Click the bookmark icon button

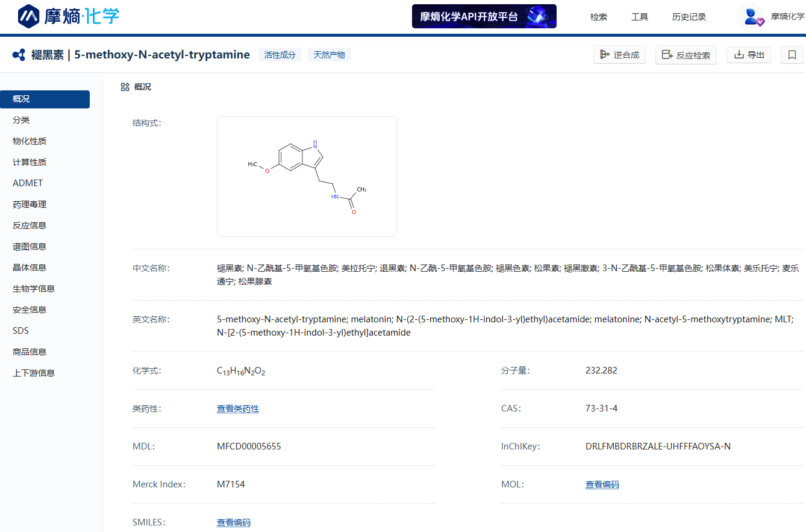[792, 55]
